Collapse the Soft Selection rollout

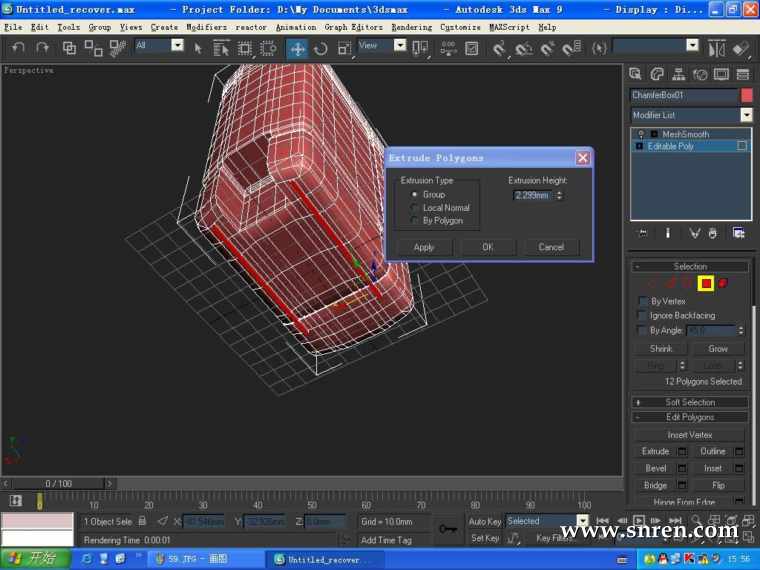click(x=690, y=402)
